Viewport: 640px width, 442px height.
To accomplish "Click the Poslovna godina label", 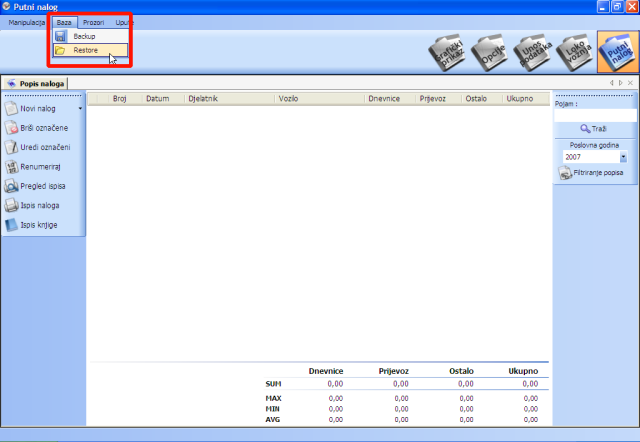I will (594, 145).
